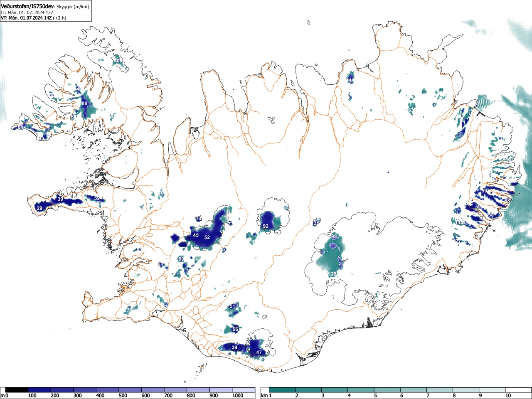Click the 'Veðurstofan/IS750dev' title text
Viewport: 532px width, 399px height.
[x=28, y=6]
